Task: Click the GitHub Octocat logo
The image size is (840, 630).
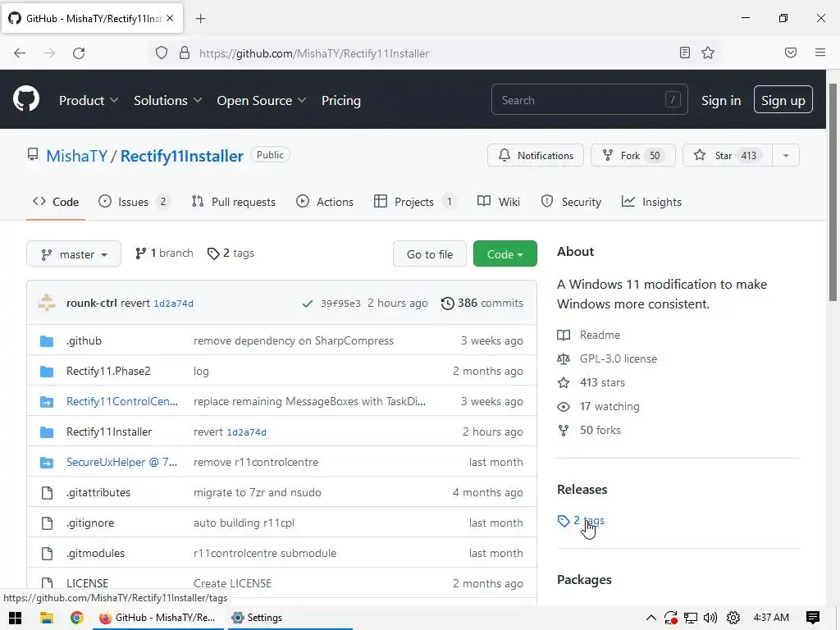Action: pos(25,99)
